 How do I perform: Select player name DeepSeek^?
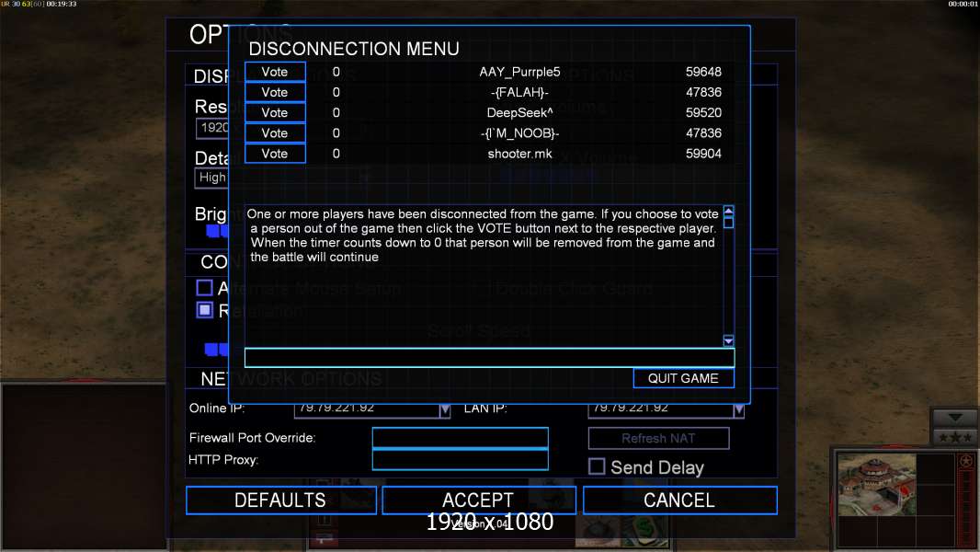519,112
